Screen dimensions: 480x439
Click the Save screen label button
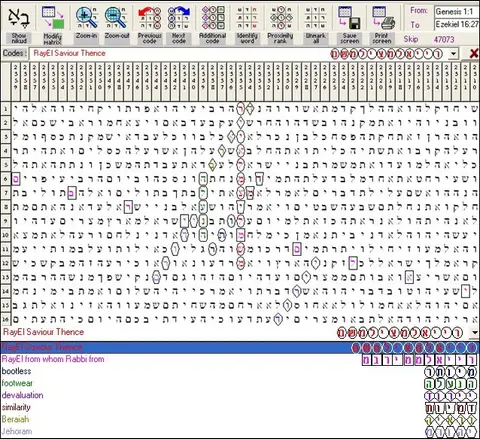(350, 38)
